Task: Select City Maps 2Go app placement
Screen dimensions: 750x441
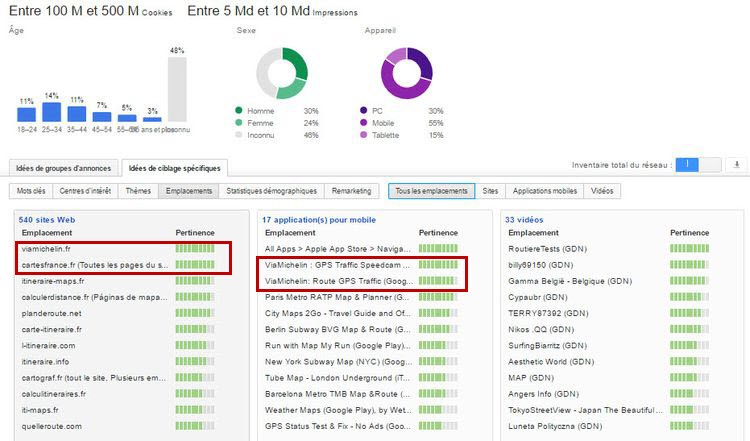Action: click(x=338, y=313)
